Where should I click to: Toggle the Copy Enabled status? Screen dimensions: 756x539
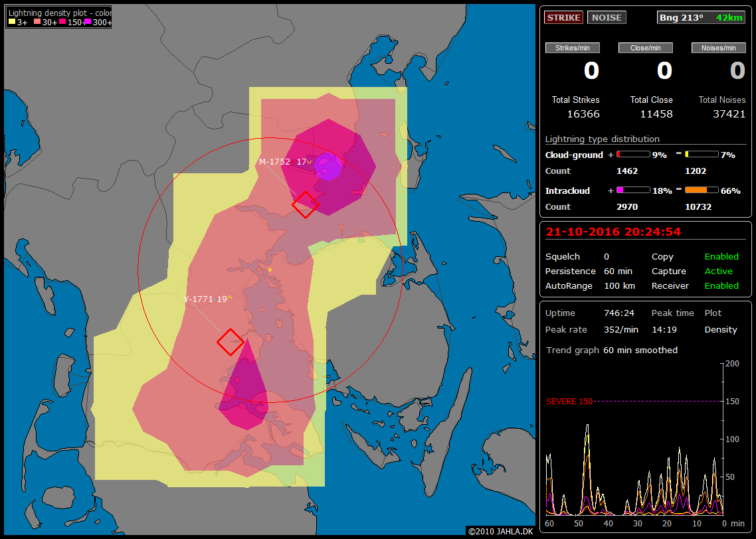(721, 256)
